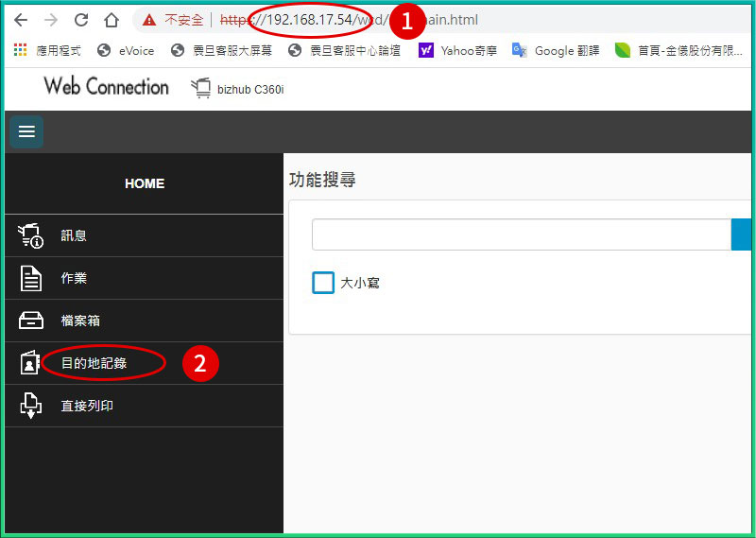Screen dimensions: 756x538
Task: Click the bizhub C360i printer icon
Action: 200,89
